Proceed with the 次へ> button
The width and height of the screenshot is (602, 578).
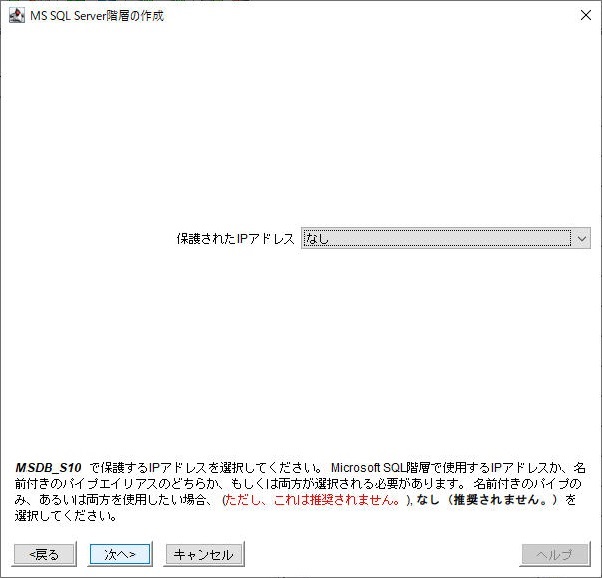point(120,554)
